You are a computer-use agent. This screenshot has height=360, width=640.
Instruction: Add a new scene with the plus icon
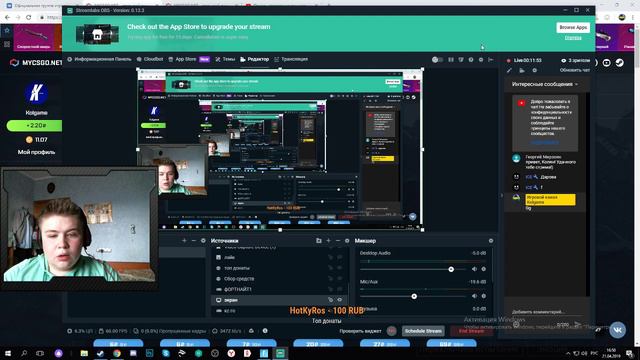point(184,241)
